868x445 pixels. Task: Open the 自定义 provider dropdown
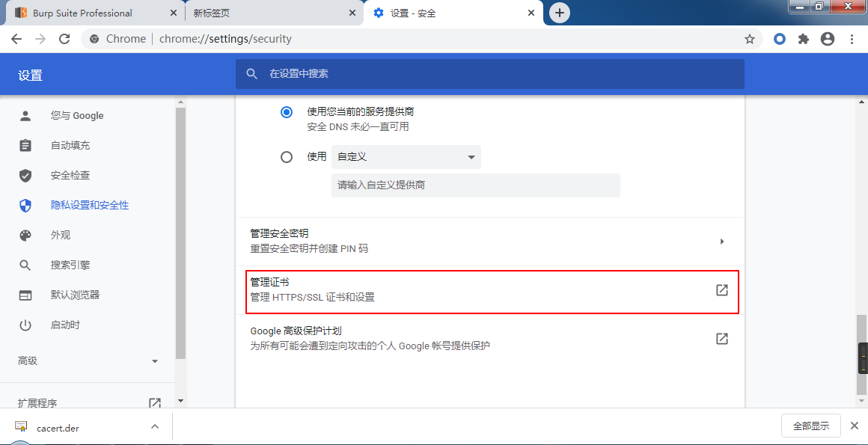[x=406, y=157]
